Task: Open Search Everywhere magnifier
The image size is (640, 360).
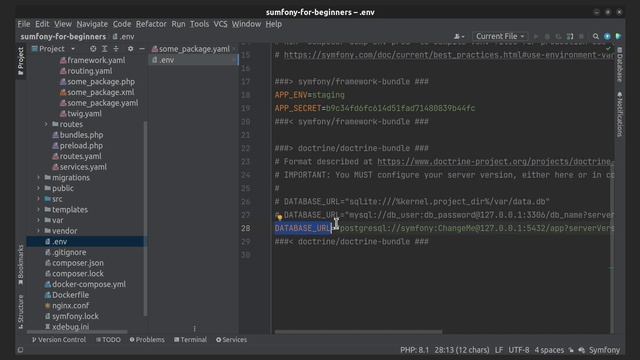Action: click(x=596, y=36)
